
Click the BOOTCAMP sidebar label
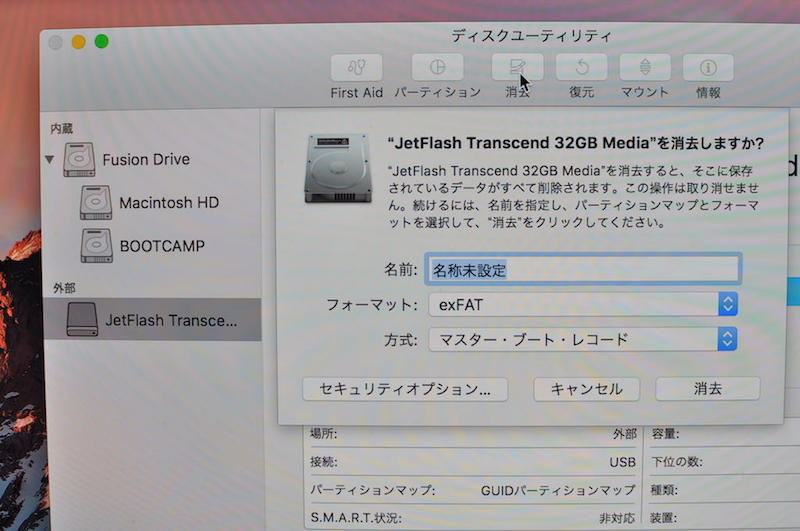162,246
